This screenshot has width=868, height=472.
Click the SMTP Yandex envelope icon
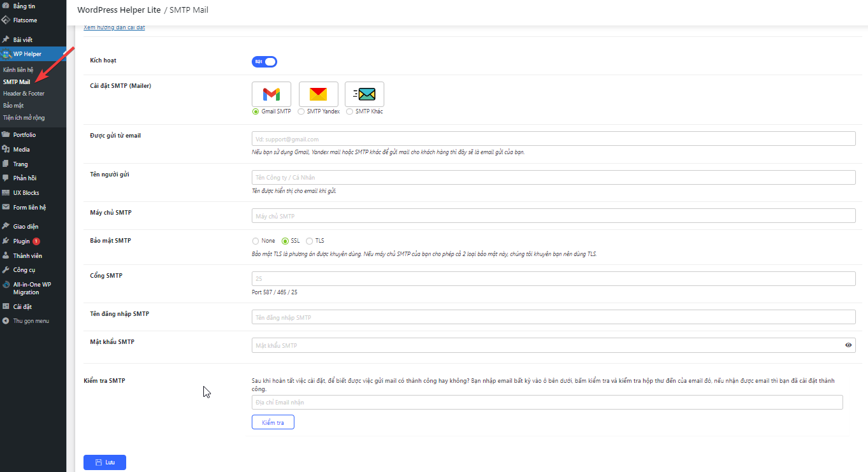[x=318, y=94]
